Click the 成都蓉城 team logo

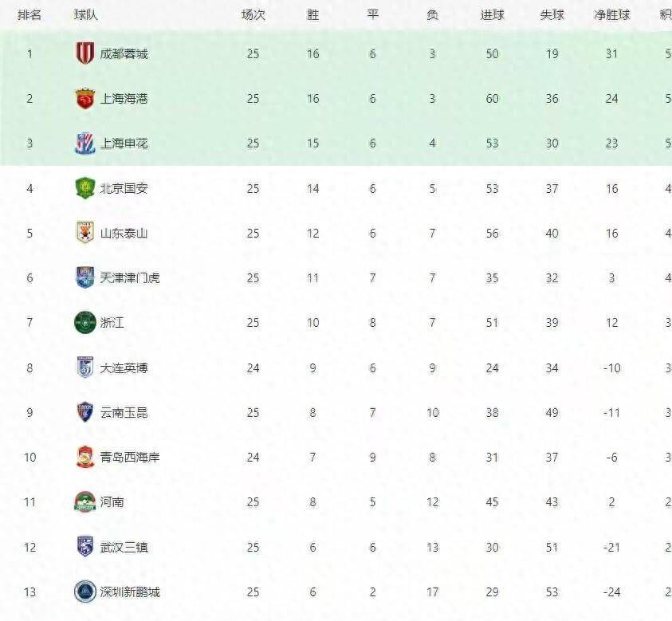click(84, 53)
